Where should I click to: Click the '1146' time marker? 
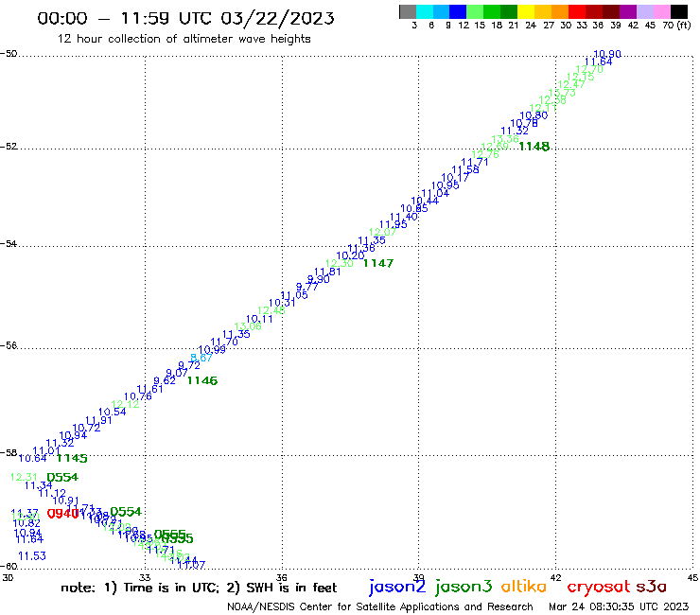click(202, 380)
